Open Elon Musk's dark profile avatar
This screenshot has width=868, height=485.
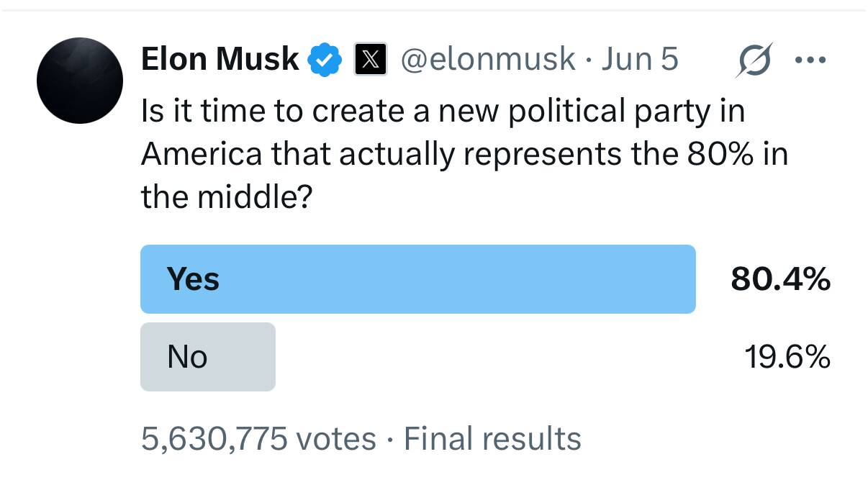(80, 80)
